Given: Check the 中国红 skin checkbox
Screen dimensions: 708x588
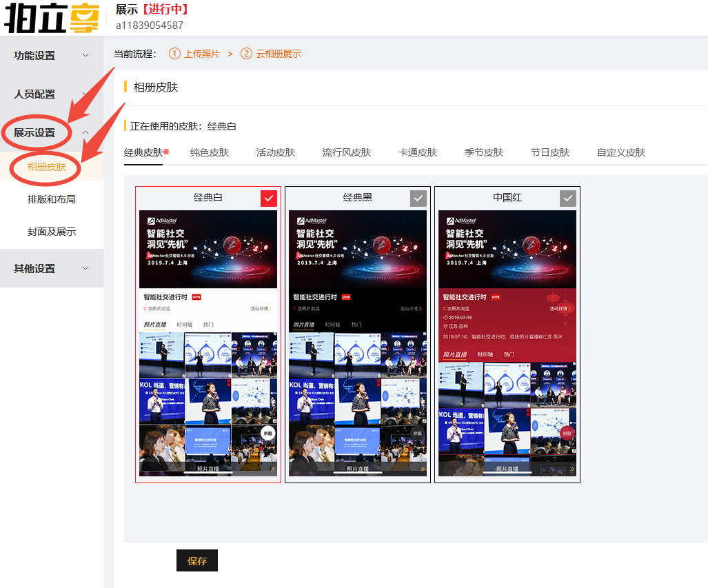Looking at the screenshot, I should pyautogui.click(x=568, y=199).
